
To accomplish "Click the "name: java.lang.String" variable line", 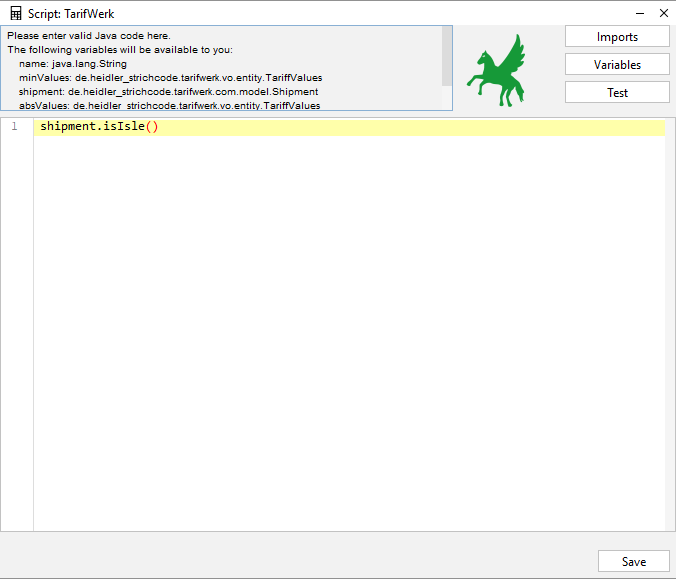I will point(73,63).
